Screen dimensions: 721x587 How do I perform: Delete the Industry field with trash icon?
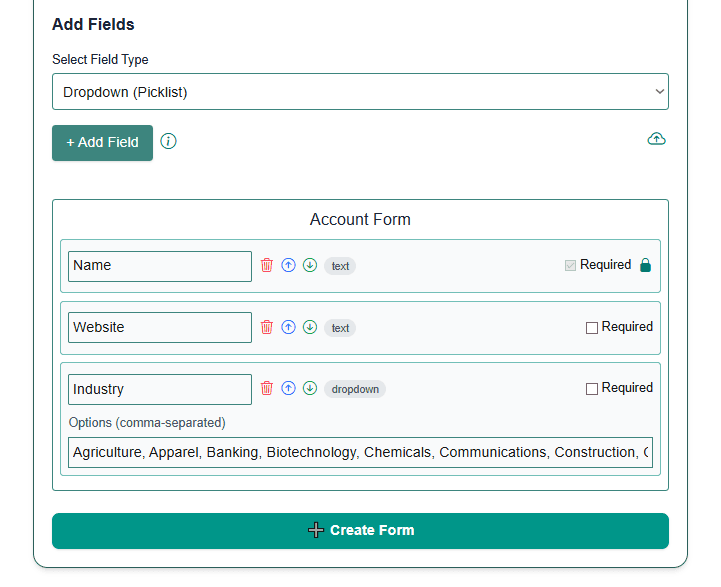pyautogui.click(x=267, y=388)
